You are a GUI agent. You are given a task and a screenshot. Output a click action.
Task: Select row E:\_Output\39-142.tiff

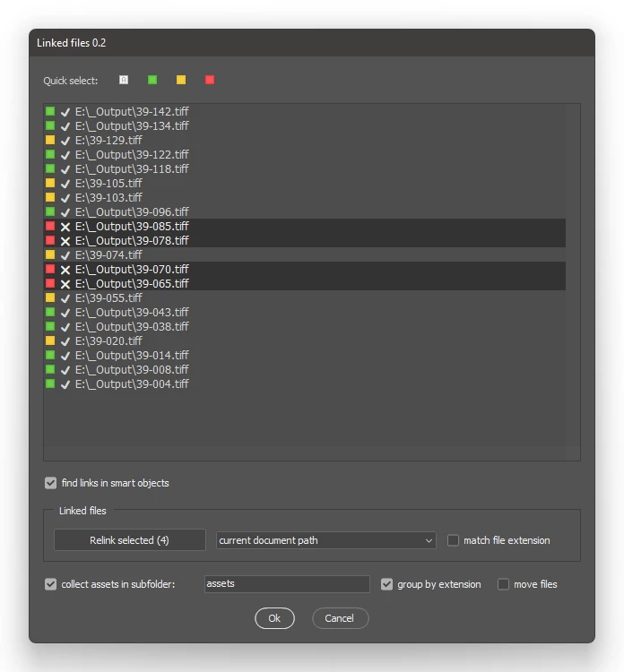pyautogui.click(x=305, y=111)
